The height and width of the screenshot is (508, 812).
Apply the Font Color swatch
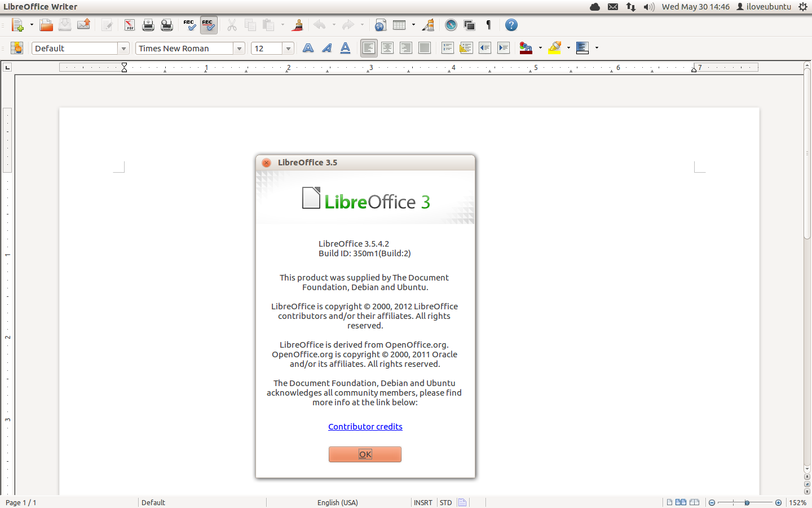(x=526, y=48)
